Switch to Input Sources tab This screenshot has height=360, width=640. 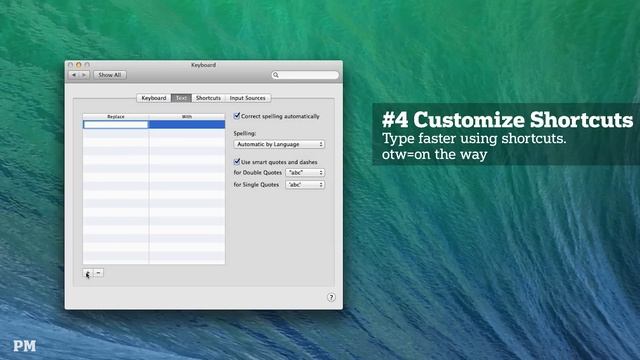(248, 98)
